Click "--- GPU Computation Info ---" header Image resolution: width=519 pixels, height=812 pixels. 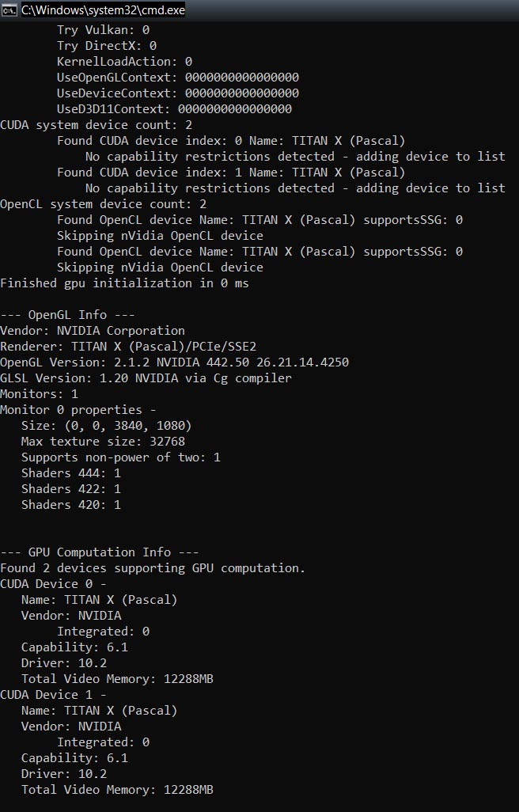(100, 552)
